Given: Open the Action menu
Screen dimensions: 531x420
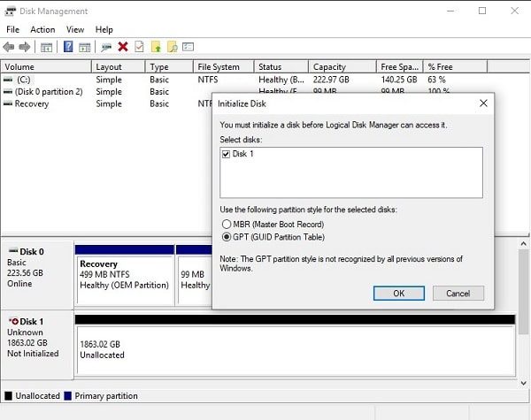Looking at the screenshot, I should 42,30.
